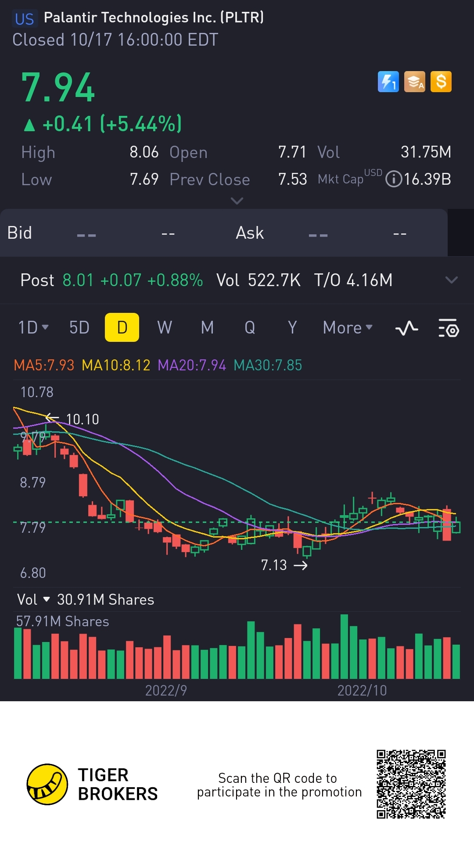Tap the Low value 7.69
Screen dimensions: 474x868
coord(144,179)
